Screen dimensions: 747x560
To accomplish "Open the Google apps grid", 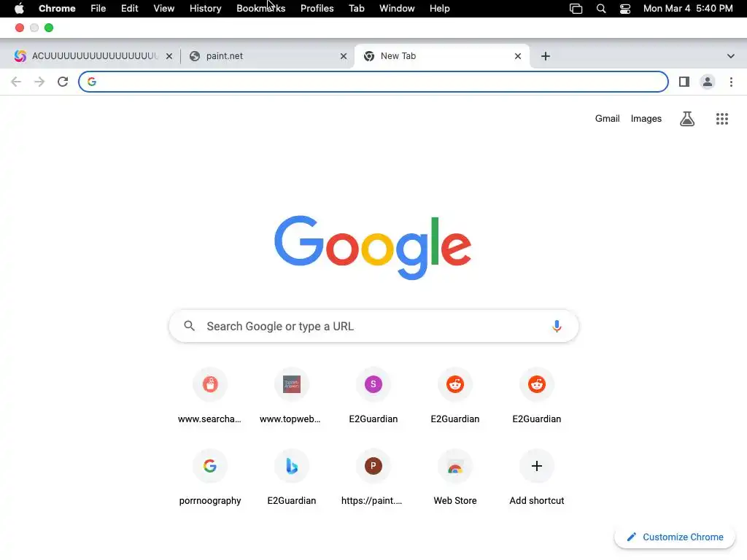I will (722, 119).
